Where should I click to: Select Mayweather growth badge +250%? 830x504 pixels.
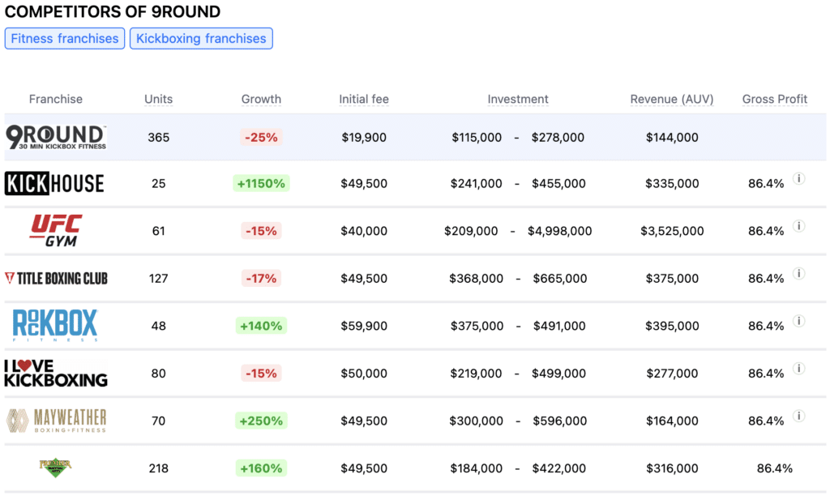coord(261,421)
